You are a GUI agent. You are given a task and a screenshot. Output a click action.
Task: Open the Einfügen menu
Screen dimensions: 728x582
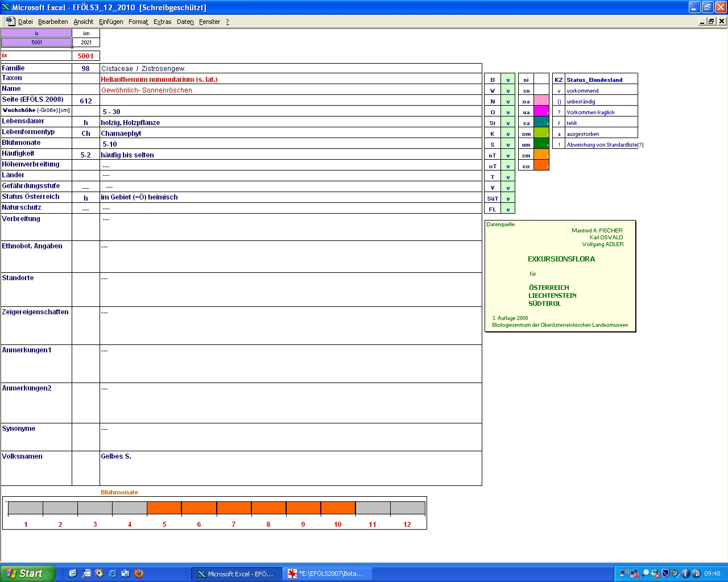coord(111,22)
